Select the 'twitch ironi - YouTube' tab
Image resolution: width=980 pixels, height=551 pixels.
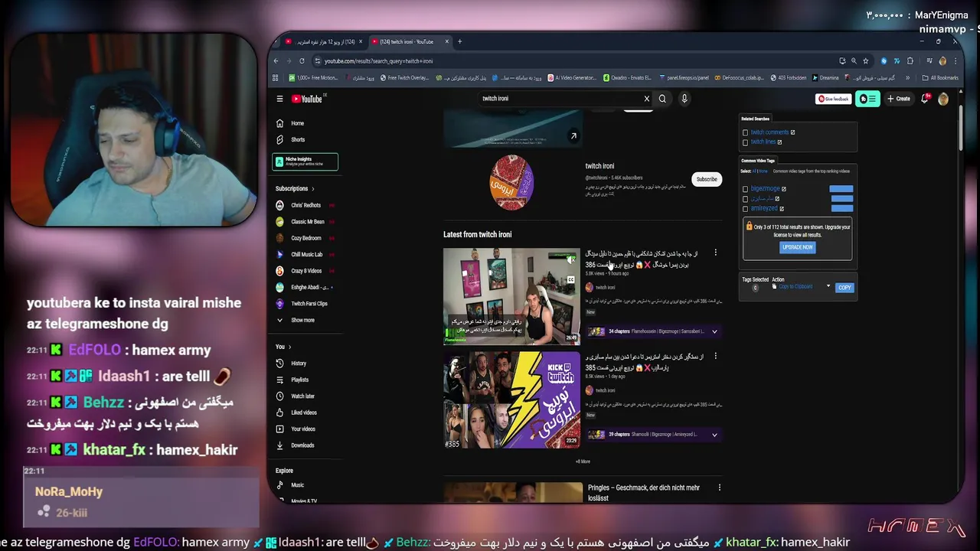click(x=411, y=41)
